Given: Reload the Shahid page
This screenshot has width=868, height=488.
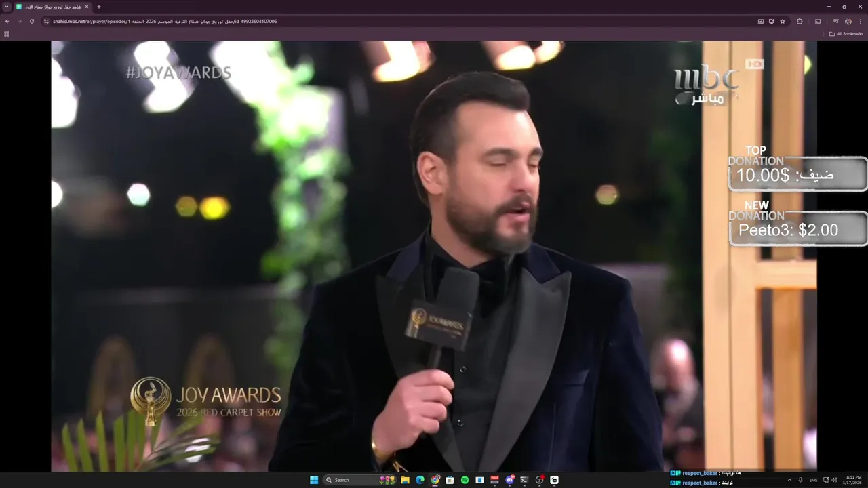Looking at the screenshot, I should pyautogui.click(x=31, y=21).
